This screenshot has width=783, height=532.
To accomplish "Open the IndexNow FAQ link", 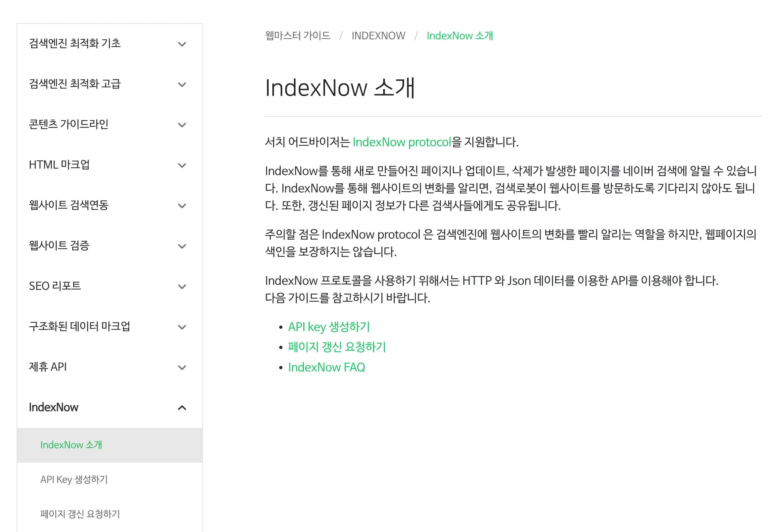I will [x=326, y=367].
